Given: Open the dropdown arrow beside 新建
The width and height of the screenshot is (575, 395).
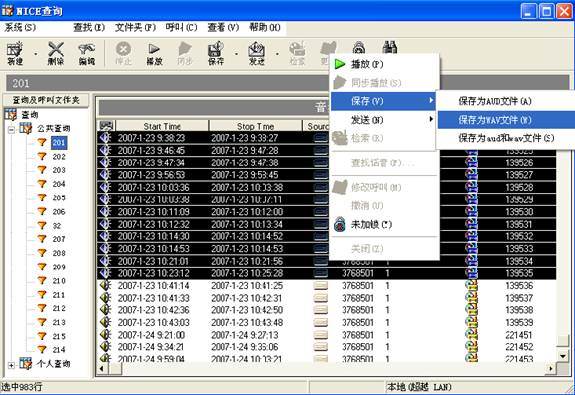Looking at the screenshot, I should tap(36, 54).
